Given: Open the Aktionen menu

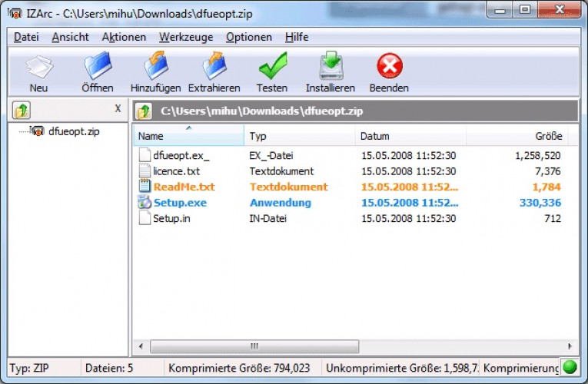Looking at the screenshot, I should 124,37.
